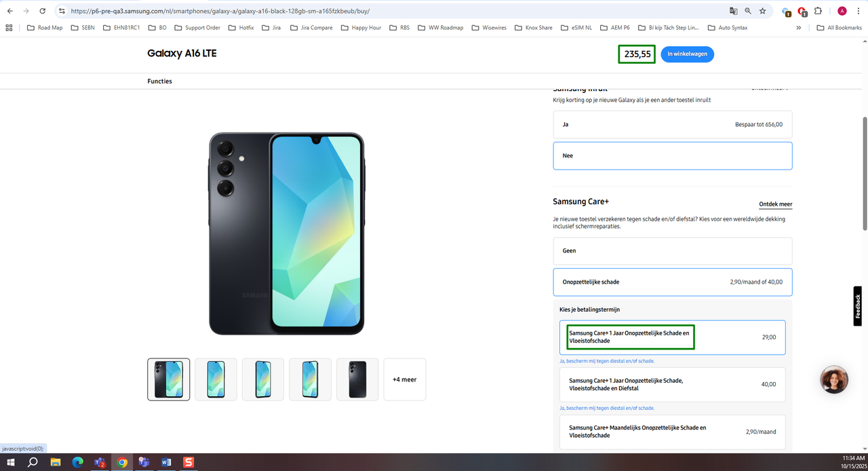Click the page vertical scrollbar
This screenshot has width=868, height=471.
pos(865,173)
